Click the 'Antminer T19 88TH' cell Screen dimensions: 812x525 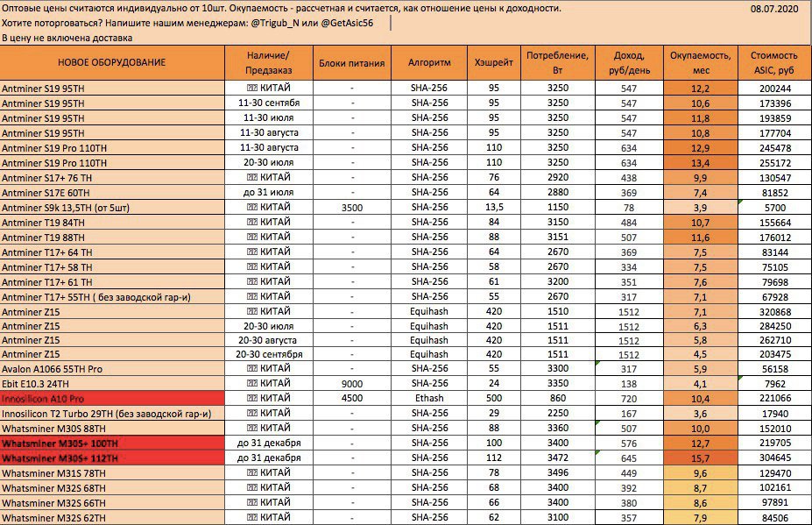(x=112, y=238)
